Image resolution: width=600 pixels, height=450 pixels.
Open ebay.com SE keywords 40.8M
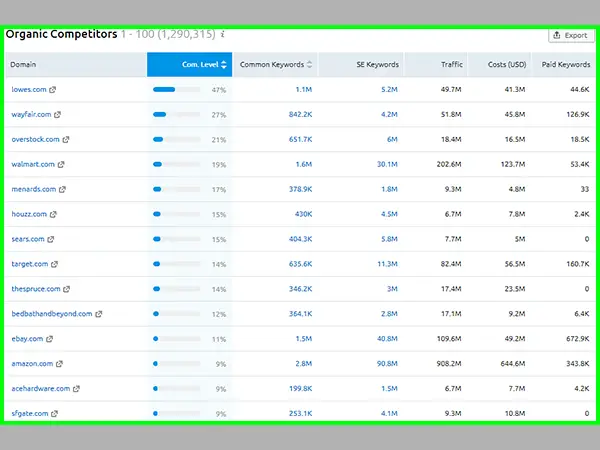point(387,339)
